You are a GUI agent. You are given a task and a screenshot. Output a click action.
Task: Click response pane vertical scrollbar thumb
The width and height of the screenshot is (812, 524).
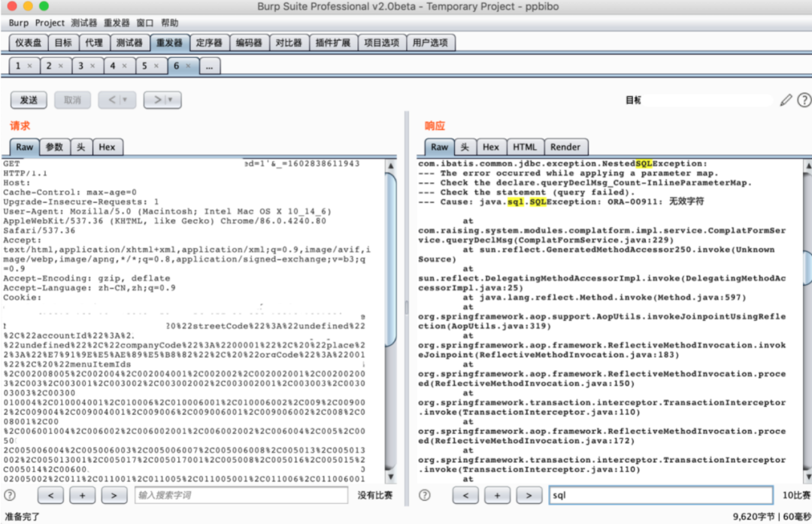[x=807, y=267]
